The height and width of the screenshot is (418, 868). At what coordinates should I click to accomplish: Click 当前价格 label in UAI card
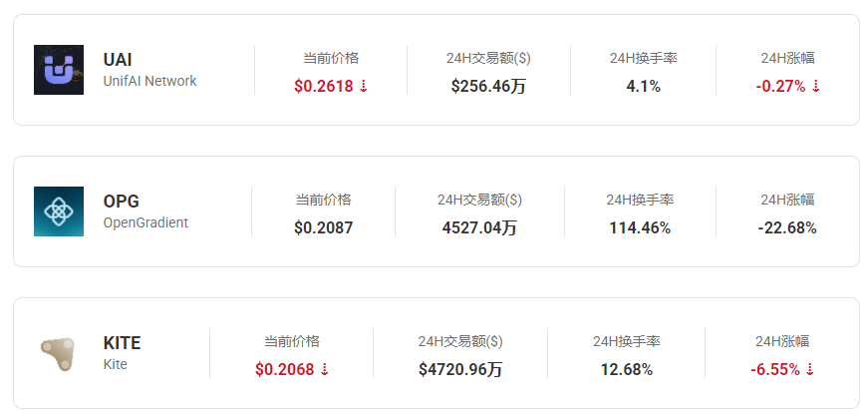331,58
